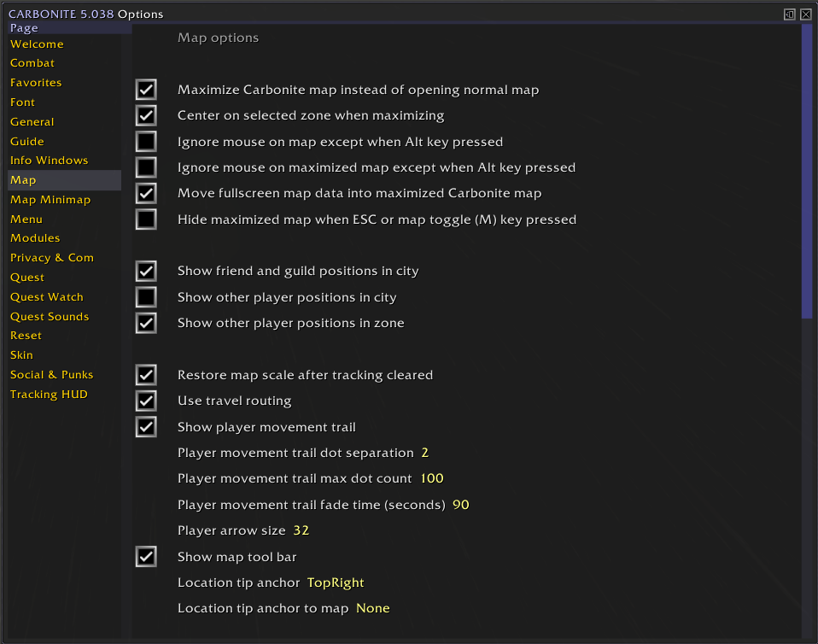Open the Map Minimap options page
The width and height of the screenshot is (818, 644).
pos(50,200)
